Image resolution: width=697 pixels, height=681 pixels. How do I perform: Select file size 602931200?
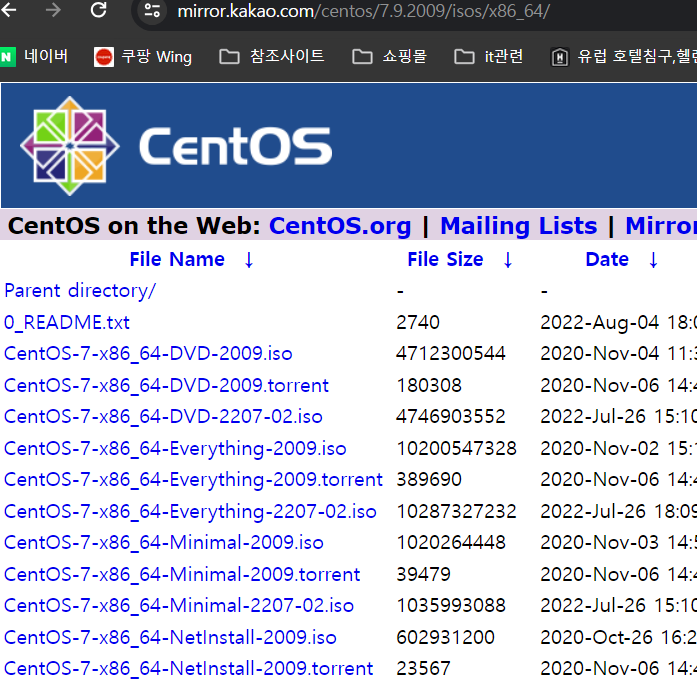click(445, 637)
